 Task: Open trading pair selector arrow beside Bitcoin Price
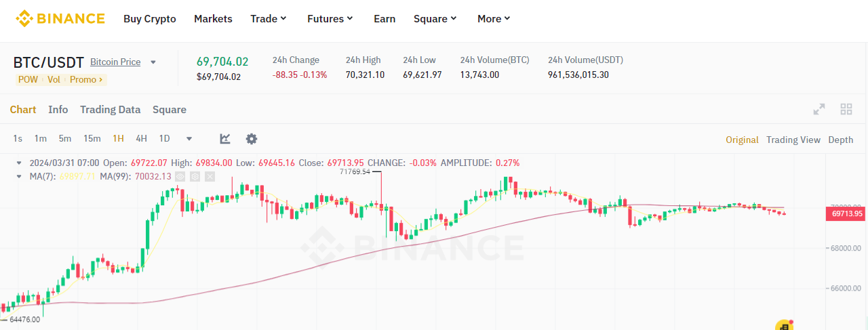153,62
